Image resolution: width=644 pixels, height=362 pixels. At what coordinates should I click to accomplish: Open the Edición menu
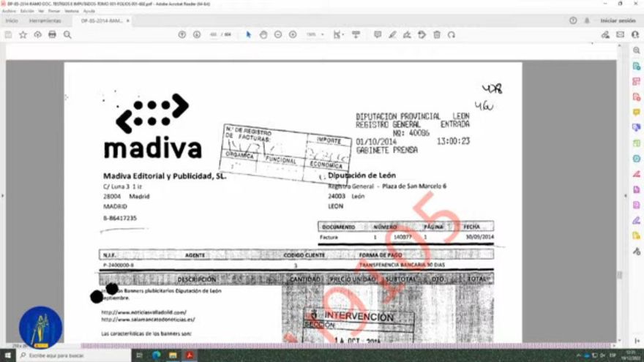coord(27,11)
